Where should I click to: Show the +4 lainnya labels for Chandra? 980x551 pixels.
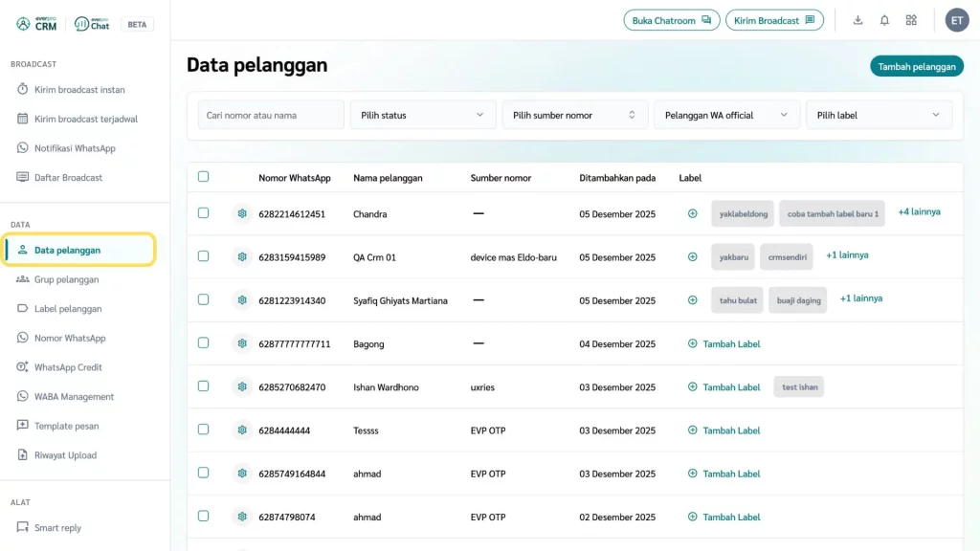click(919, 211)
